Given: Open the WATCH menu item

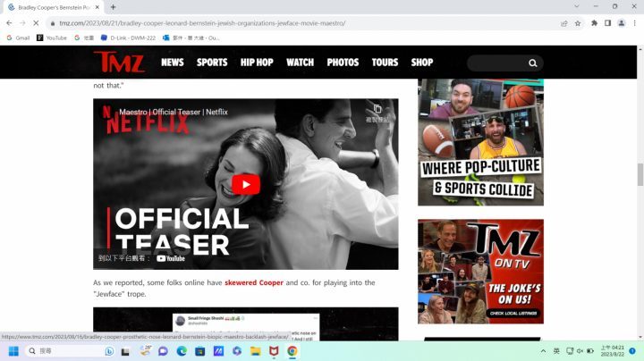Looking at the screenshot, I should coord(301,63).
